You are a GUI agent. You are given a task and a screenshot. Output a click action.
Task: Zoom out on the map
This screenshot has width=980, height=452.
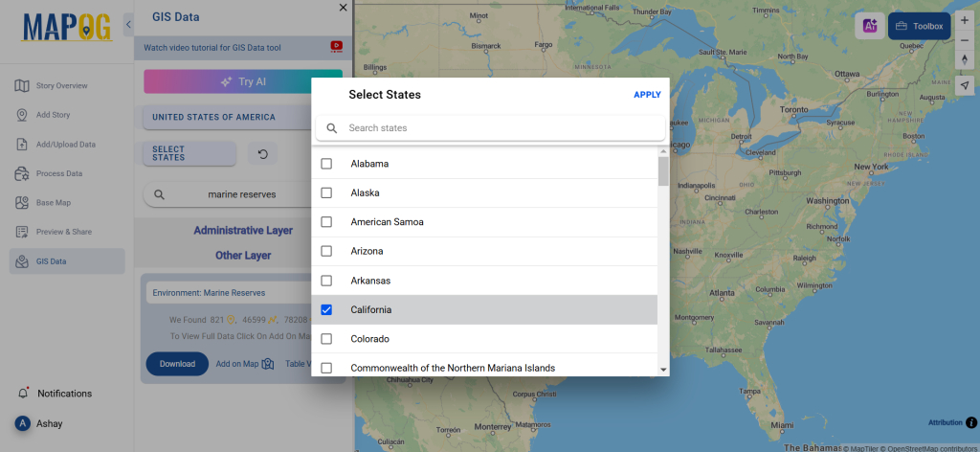(965, 40)
